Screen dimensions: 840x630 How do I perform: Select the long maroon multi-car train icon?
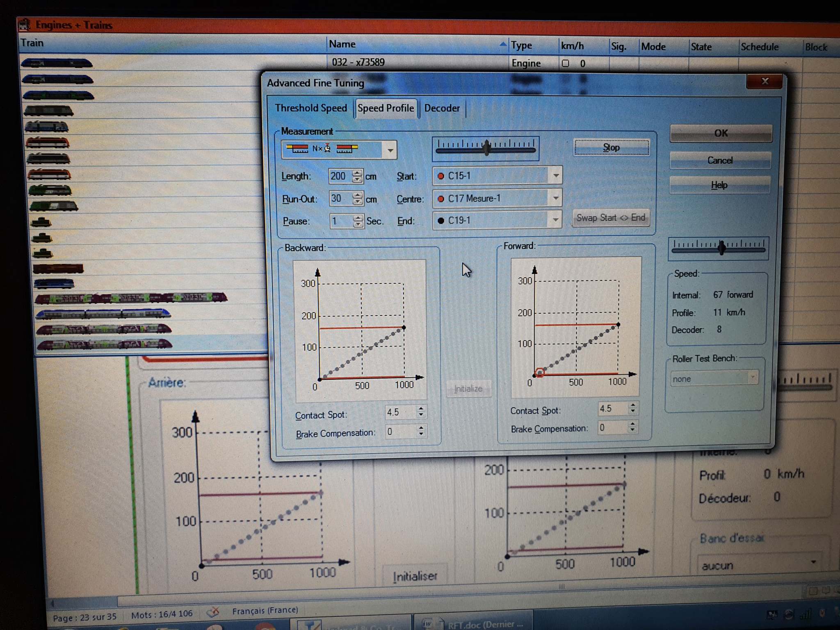[131, 298]
